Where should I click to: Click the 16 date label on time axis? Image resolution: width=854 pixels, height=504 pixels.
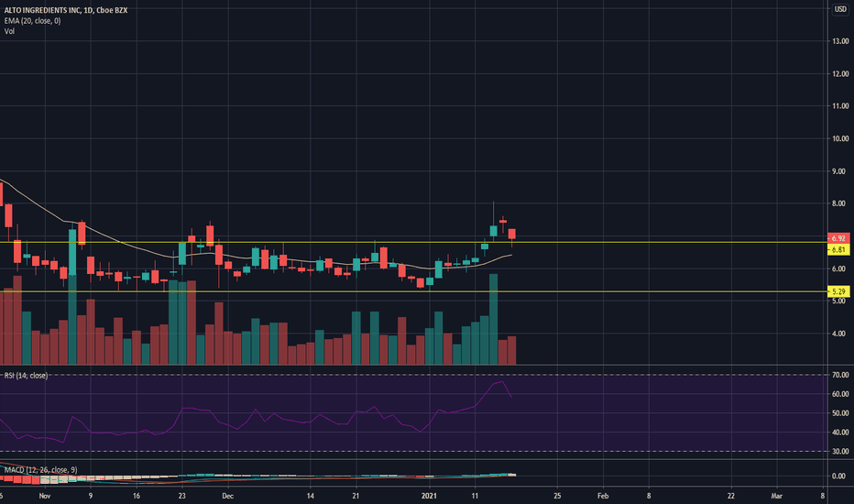point(137,496)
